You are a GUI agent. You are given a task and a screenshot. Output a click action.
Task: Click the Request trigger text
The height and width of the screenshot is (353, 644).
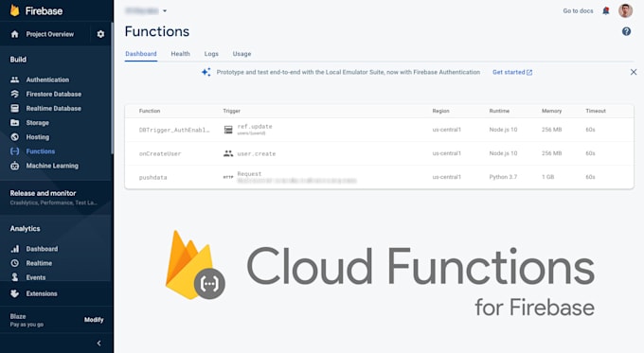[249, 174]
